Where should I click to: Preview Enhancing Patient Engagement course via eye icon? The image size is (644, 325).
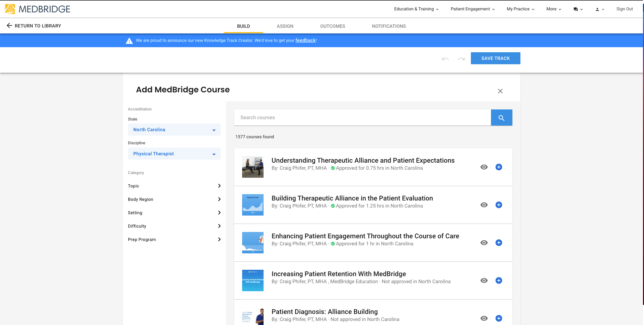click(x=484, y=243)
